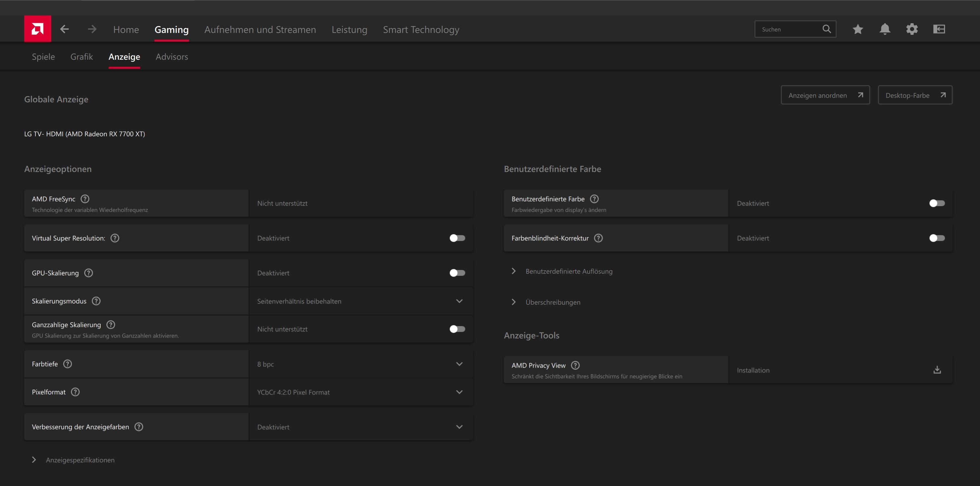Switch to Spiele sub-tab
The height and width of the screenshot is (486, 980).
pyautogui.click(x=44, y=57)
